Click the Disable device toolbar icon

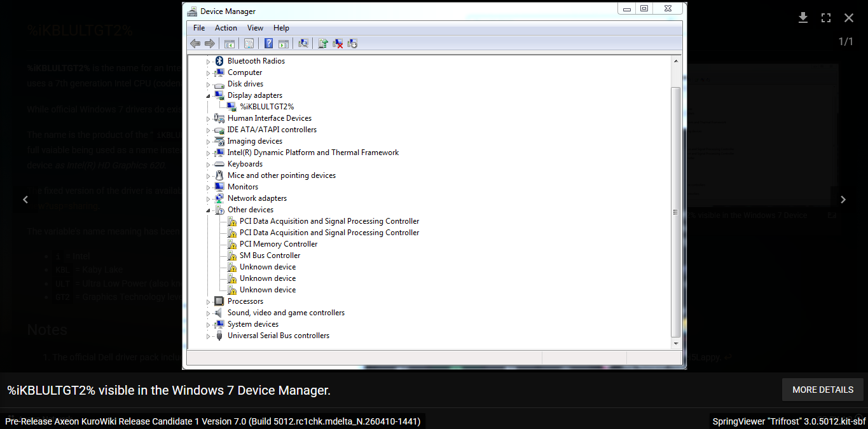(352, 43)
